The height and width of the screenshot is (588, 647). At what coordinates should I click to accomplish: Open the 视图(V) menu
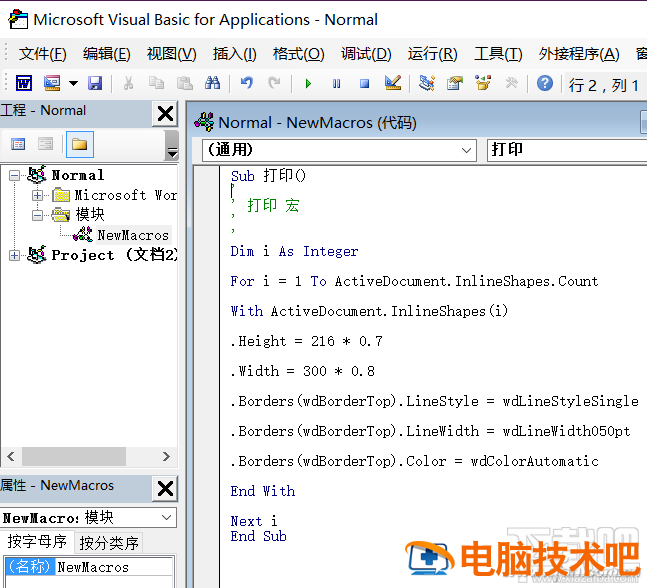[172, 54]
